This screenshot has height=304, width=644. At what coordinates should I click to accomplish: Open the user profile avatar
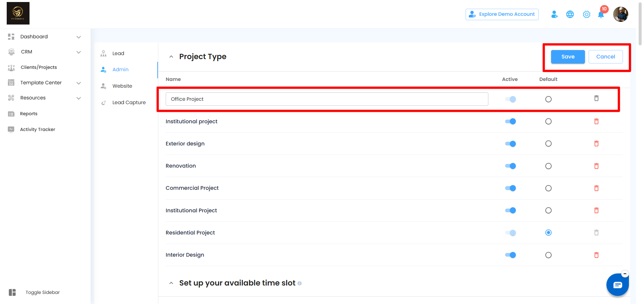[621, 14]
